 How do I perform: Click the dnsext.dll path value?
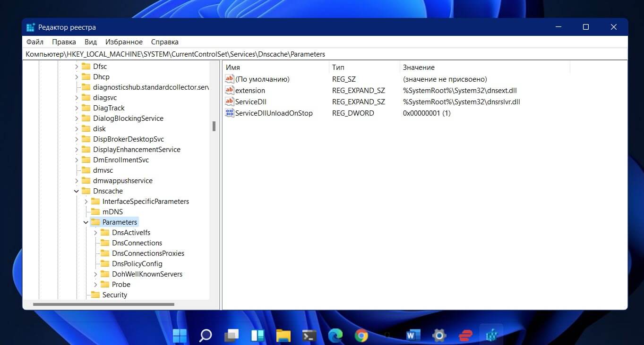(x=459, y=90)
